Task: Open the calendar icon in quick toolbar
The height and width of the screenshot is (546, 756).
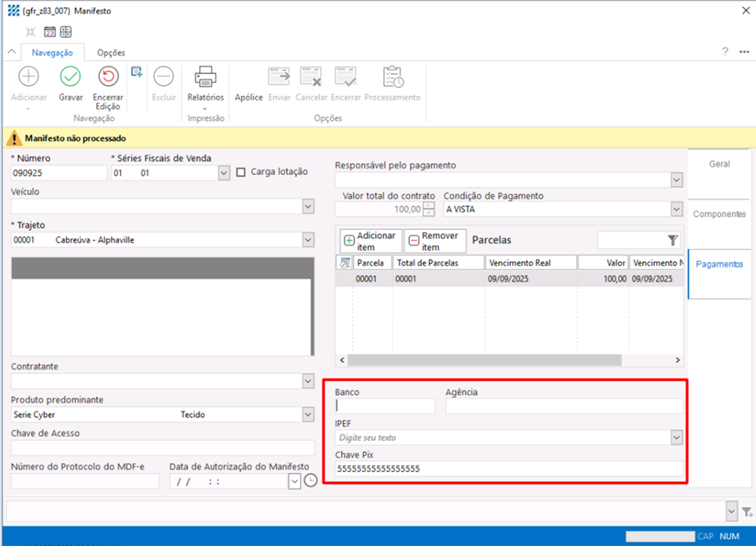Action: (x=49, y=32)
